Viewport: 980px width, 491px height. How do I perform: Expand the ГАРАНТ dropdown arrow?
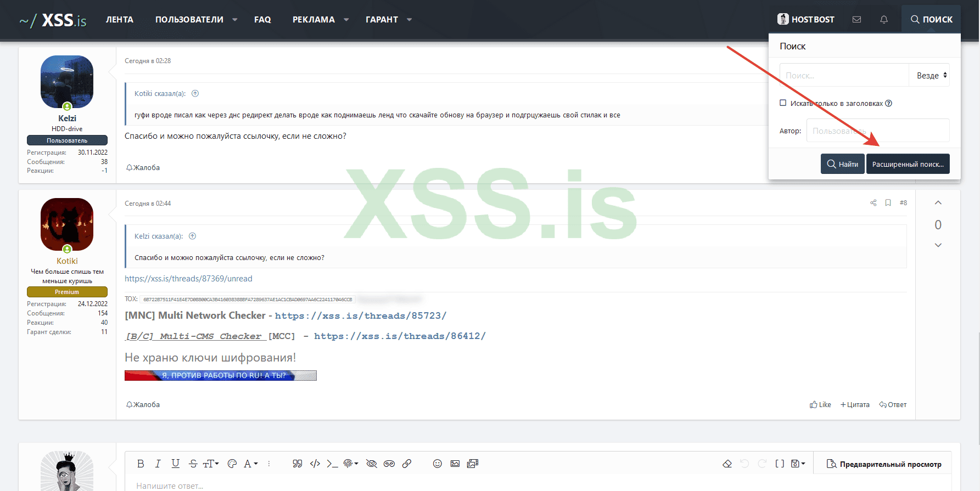tap(410, 20)
